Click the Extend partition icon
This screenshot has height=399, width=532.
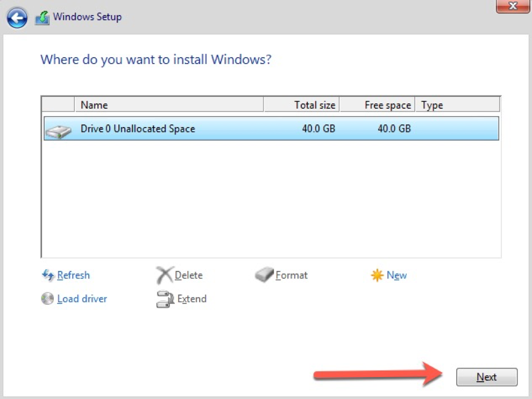pos(165,299)
